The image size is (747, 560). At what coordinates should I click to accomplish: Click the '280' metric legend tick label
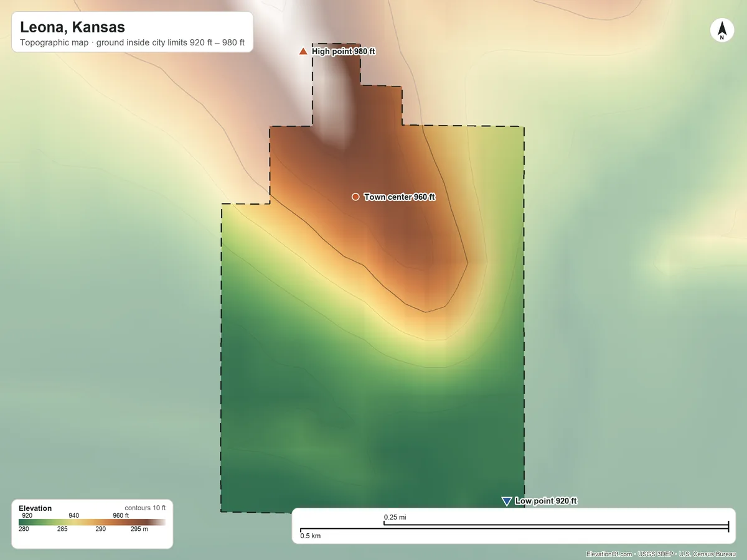click(24, 530)
